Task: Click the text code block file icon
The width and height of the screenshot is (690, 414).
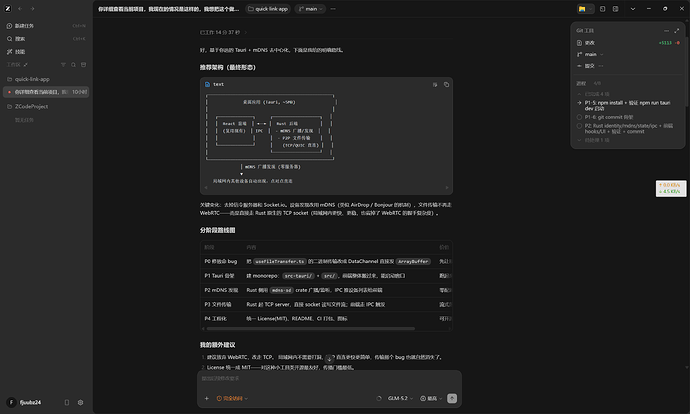Action: click(x=207, y=84)
